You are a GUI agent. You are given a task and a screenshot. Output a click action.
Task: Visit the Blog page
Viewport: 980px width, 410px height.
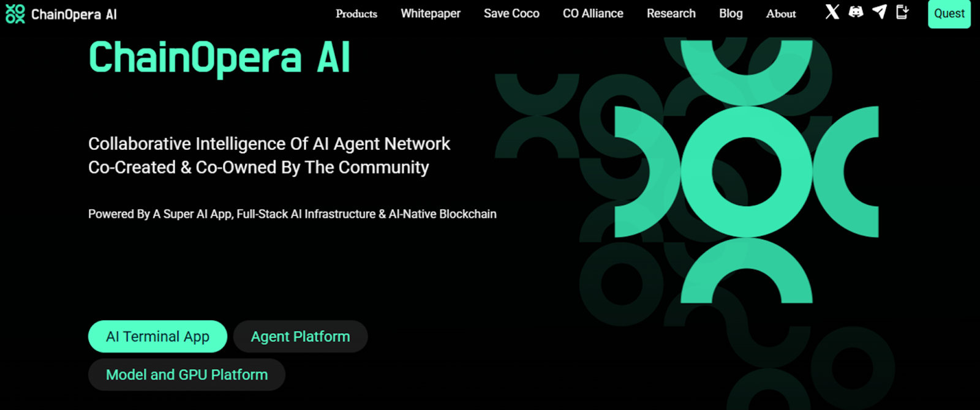tap(731, 13)
